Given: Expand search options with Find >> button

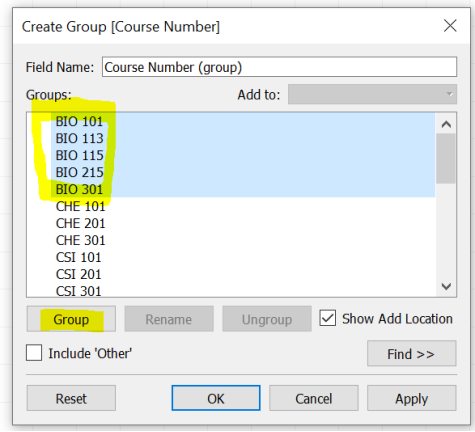Looking at the screenshot, I should tap(411, 354).
